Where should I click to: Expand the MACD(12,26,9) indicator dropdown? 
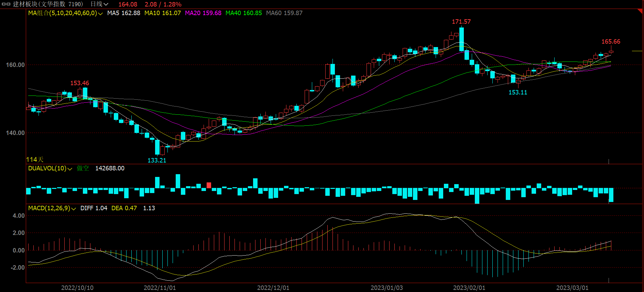click(x=52, y=208)
